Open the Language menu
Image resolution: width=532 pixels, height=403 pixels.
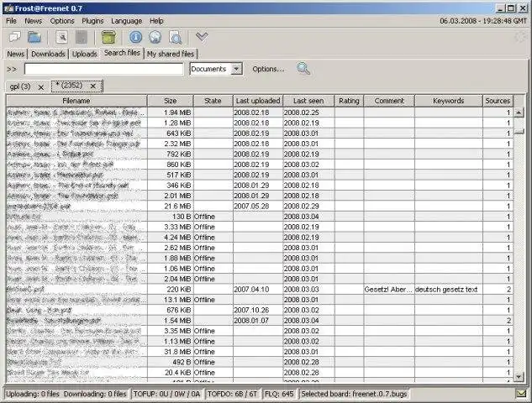[x=127, y=21]
